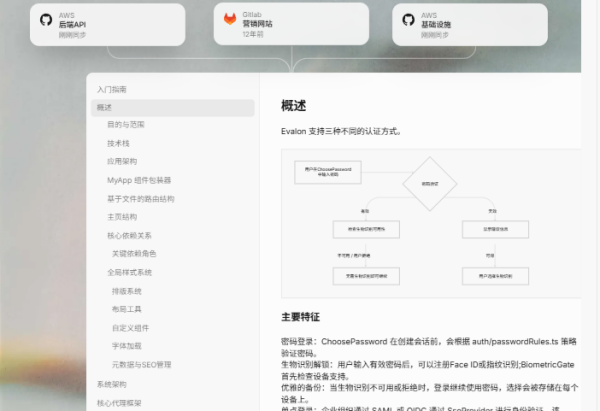The image size is (600, 411).
Task: Select the highlighted 概述 sidebar item
Action: tap(173, 108)
